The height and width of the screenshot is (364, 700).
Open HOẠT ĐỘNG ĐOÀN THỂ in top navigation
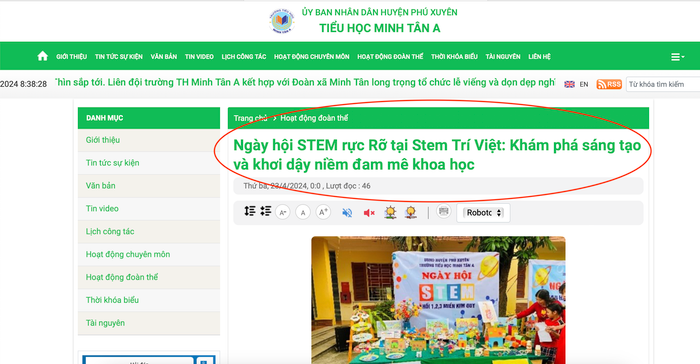[390, 57]
